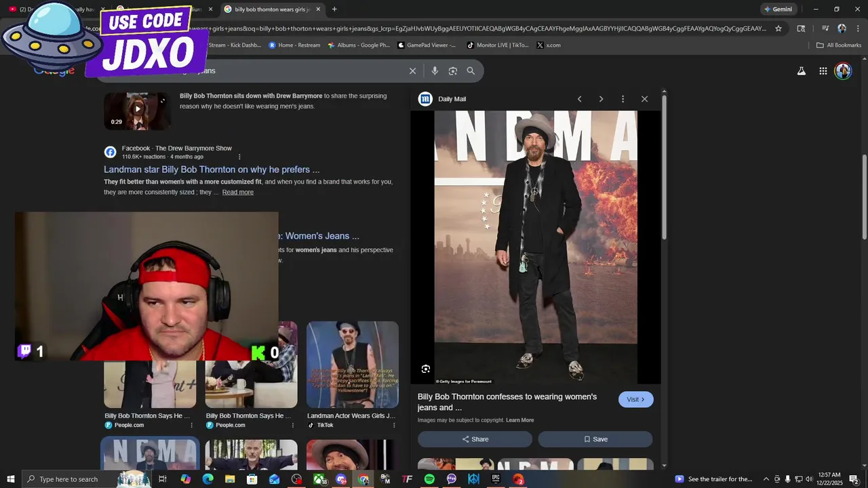Open the Google account avatar
This screenshot has height=488, width=868.
843,70
